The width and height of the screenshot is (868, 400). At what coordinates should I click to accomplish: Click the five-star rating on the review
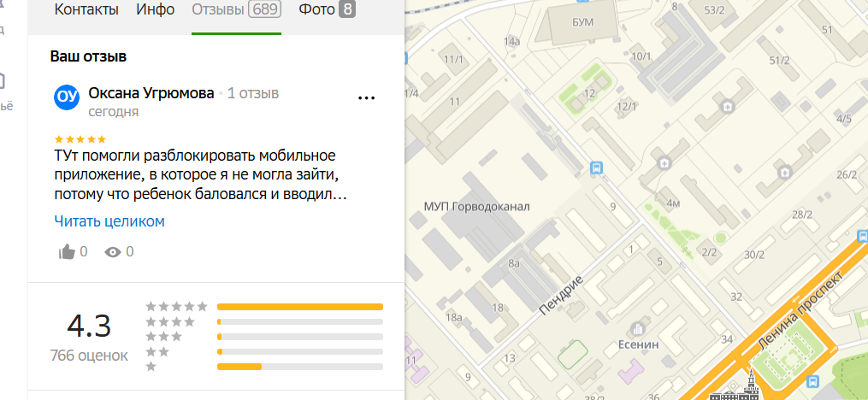(x=80, y=139)
